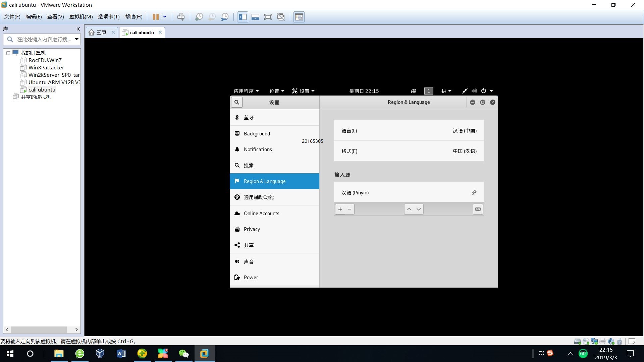Open the 虚拟机(M) menu

pos(81,17)
